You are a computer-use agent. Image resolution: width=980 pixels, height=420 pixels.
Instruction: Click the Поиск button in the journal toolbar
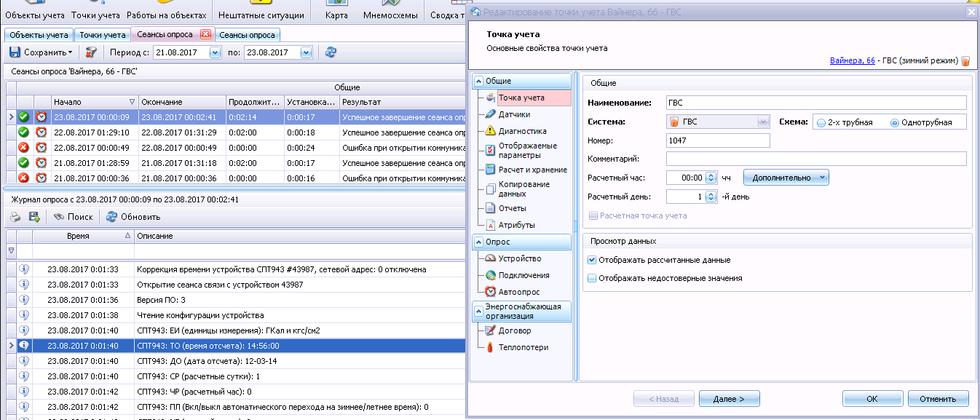pos(73,216)
